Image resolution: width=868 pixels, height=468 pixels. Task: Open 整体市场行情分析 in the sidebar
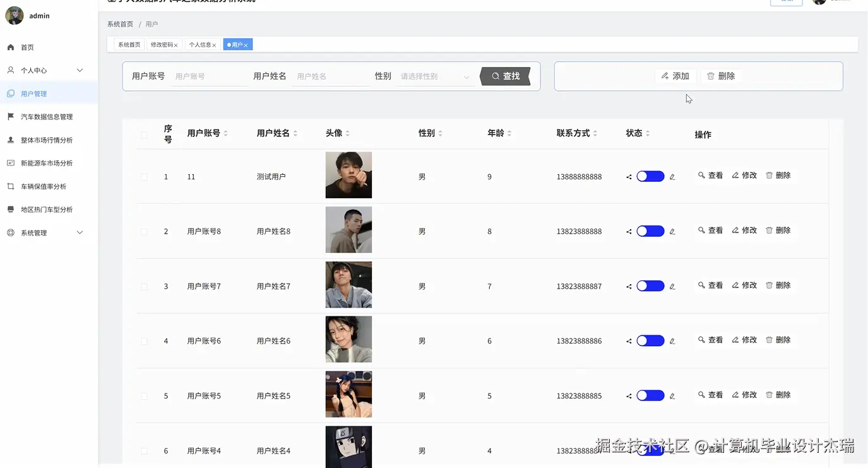point(49,140)
